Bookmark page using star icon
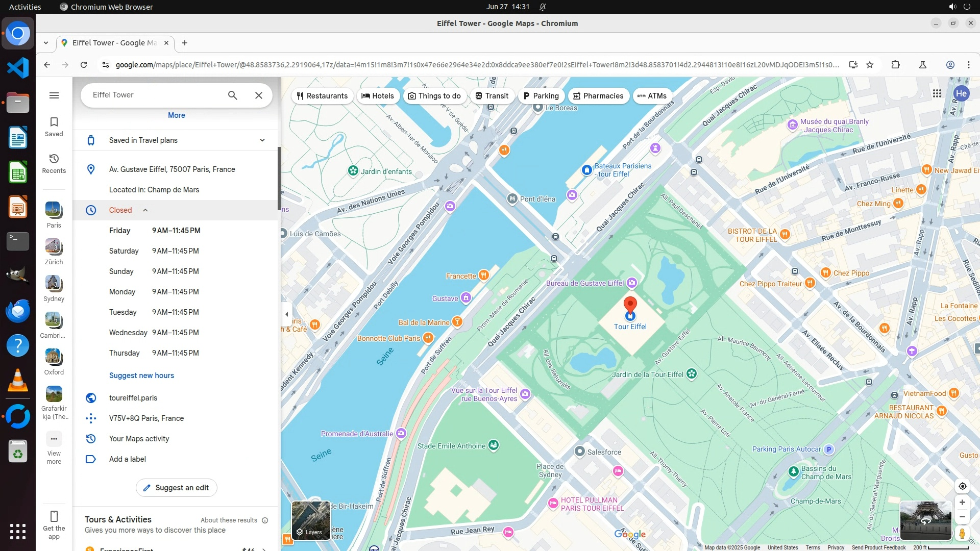Image resolution: width=980 pixels, height=551 pixels. click(x=870, y=65)
